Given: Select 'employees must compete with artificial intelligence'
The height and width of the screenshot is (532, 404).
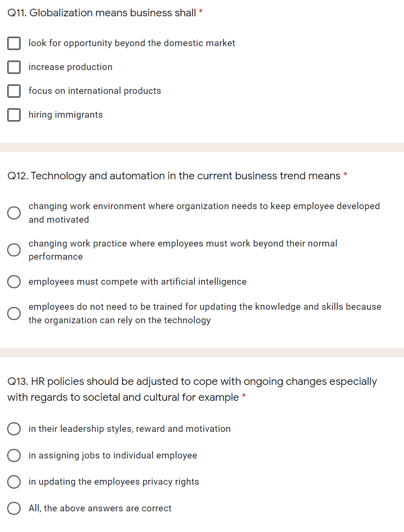Looking at the screenshot, I should [14, 282].
